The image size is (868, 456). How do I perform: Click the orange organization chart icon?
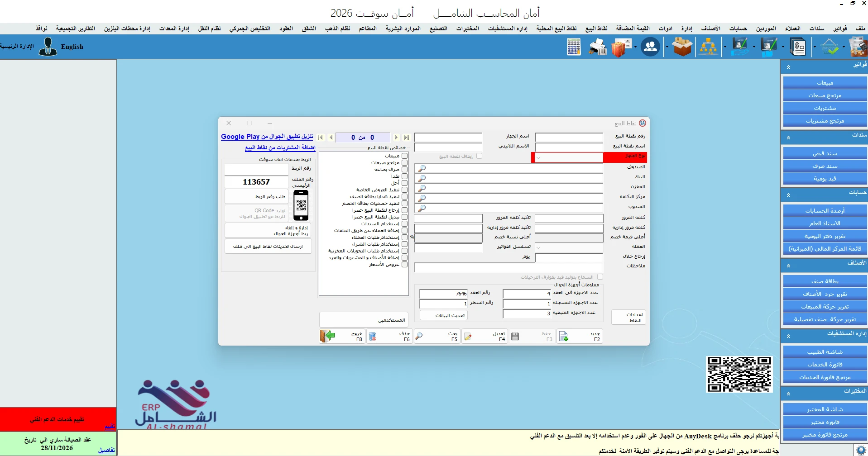pyautogui.click(x=708, y=47)
